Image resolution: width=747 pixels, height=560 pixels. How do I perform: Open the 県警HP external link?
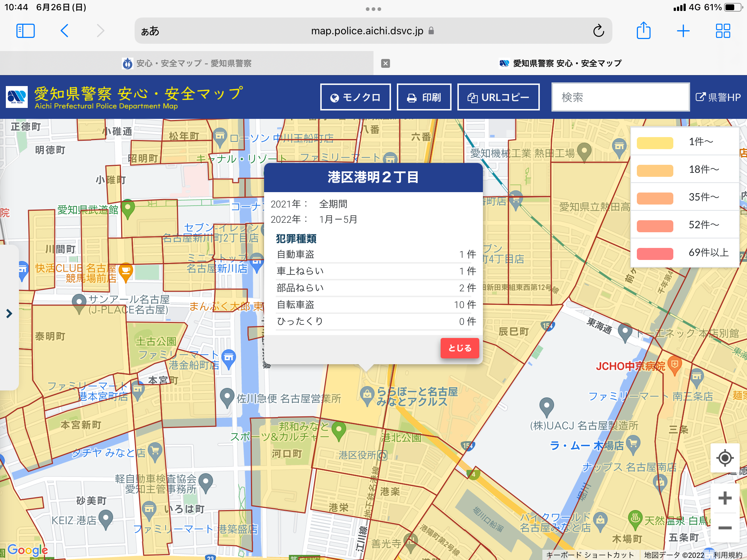[718, 97]
